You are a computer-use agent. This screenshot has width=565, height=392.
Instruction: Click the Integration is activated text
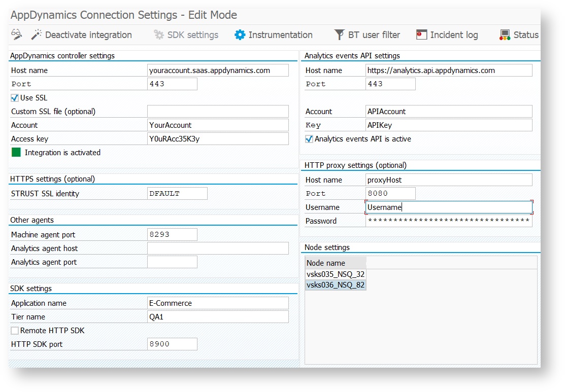pyautogui.click(x=63, y=153)
